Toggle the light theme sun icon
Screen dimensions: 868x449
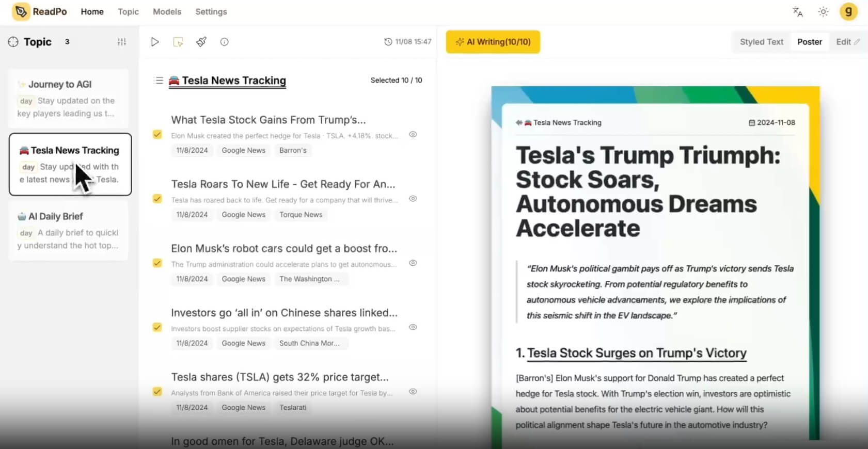point(824,11)
